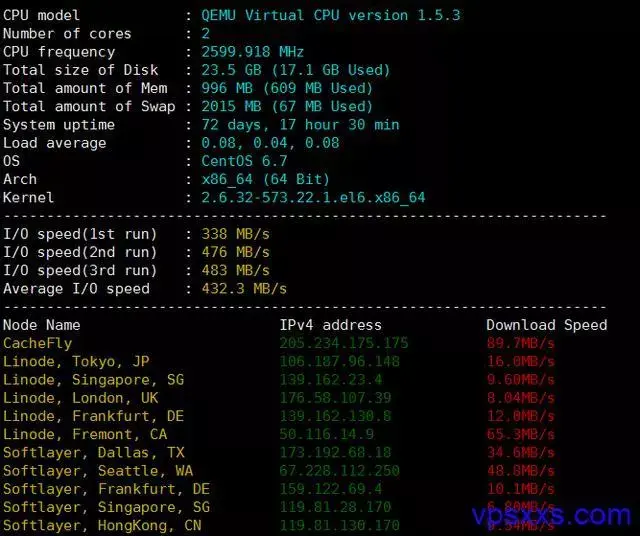Click the CentOS 6.7 OS value
Viewport: 640px width, 536px height.
coord(244,161)
